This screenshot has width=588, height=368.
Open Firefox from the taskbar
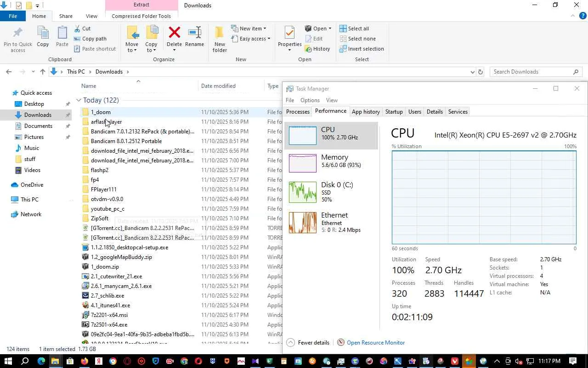click(84, 361)
